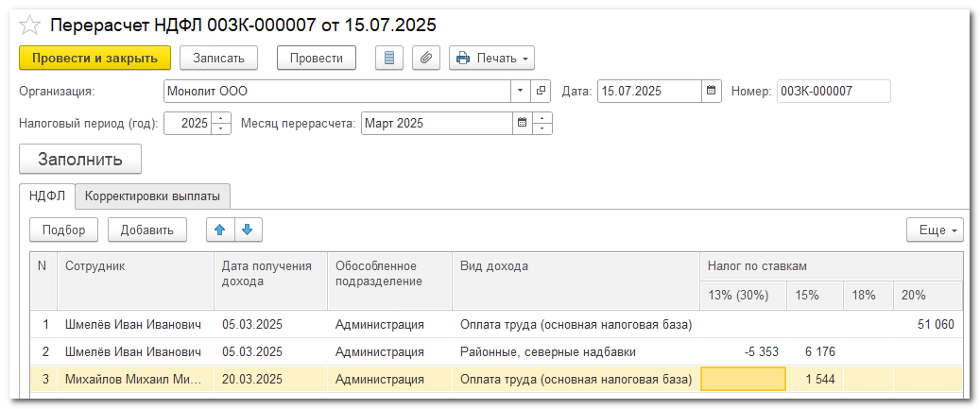
Task: Open the organization card icon next to Монолит ООО
Action: pos(542,92)
